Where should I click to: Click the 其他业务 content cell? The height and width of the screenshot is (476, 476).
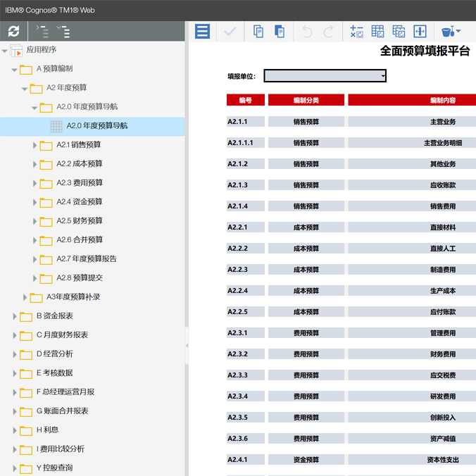coord(412,164)
